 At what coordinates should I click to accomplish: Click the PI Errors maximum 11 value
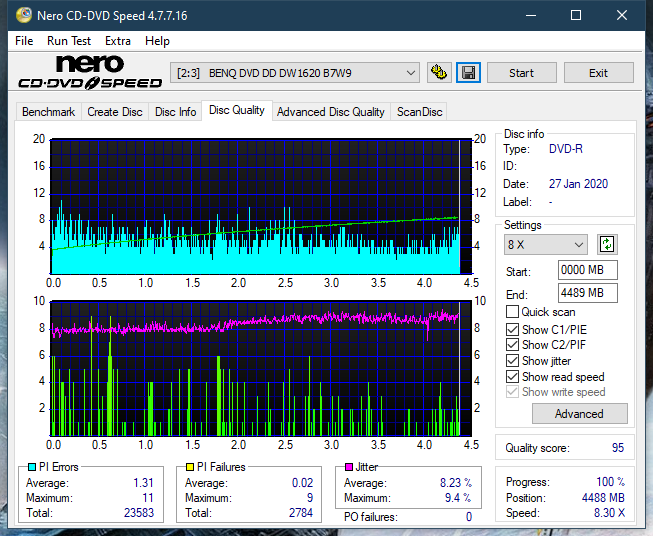click(x=148, y=498)
